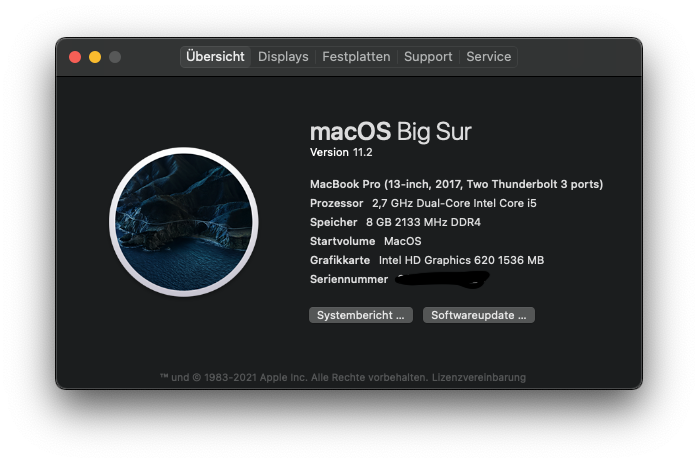The height and width of the screenshot is (463, 698).
Task: Click the copyright 1983-2021 Apple Inc. text
Action: point(294,378)
